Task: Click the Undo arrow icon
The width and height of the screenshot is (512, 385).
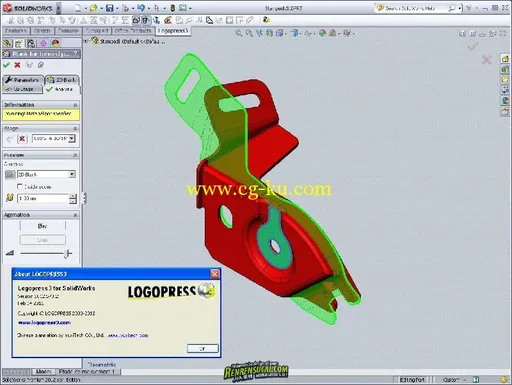Action: tap(141, 8)
